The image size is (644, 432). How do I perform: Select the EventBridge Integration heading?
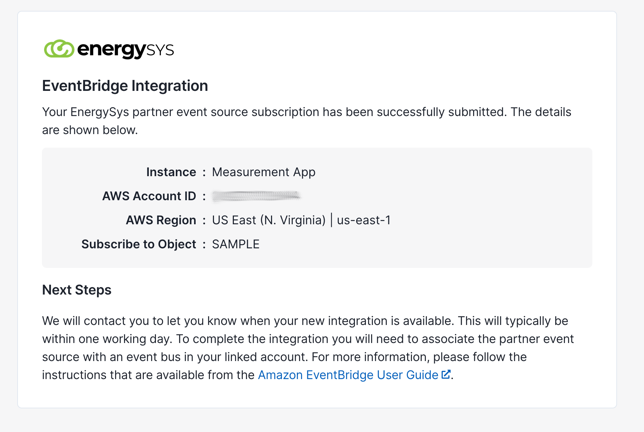[125, 86]
